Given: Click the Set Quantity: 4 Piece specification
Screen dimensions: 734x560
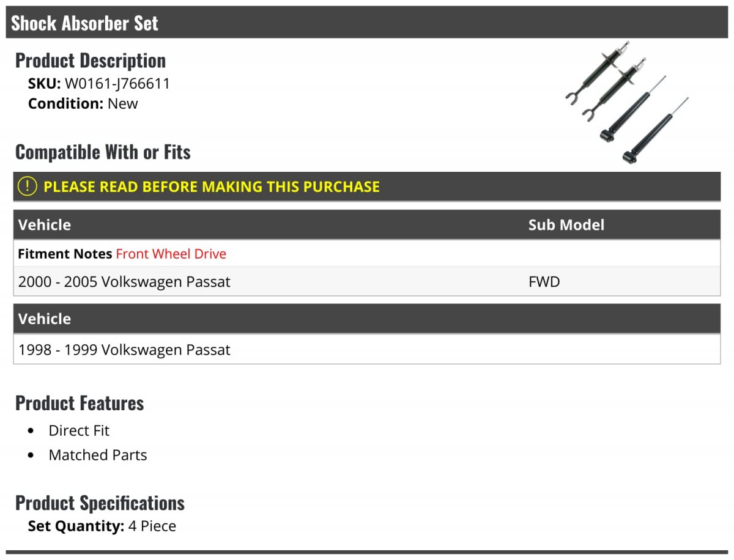Looking at the screenshot, I should coord(102,526).
